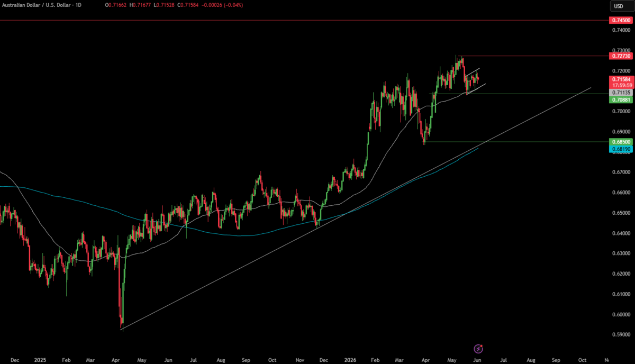The height and width of the screenshot is (364, 635).
Task: Click the 0.65000 price axis label
Action: coord(621,213)
